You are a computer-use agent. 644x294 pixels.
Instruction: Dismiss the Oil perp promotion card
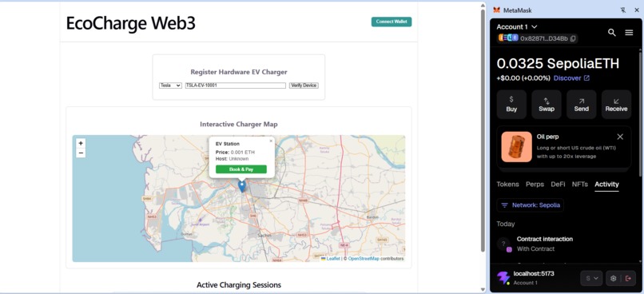620,137
